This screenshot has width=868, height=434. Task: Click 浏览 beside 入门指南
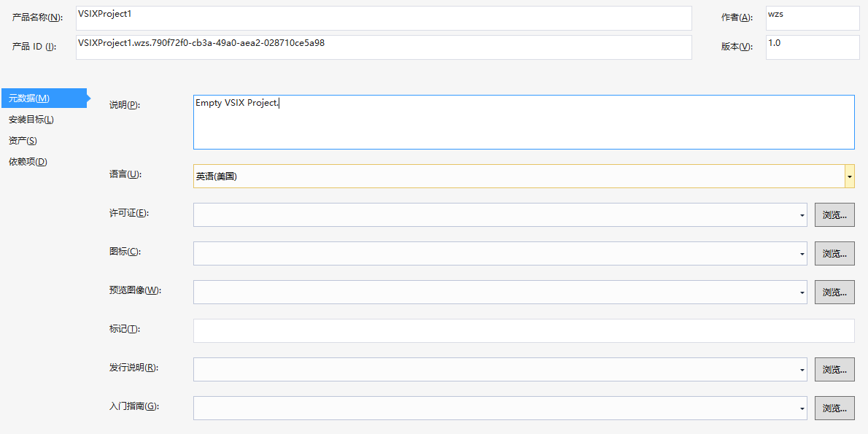pos(834,408)
